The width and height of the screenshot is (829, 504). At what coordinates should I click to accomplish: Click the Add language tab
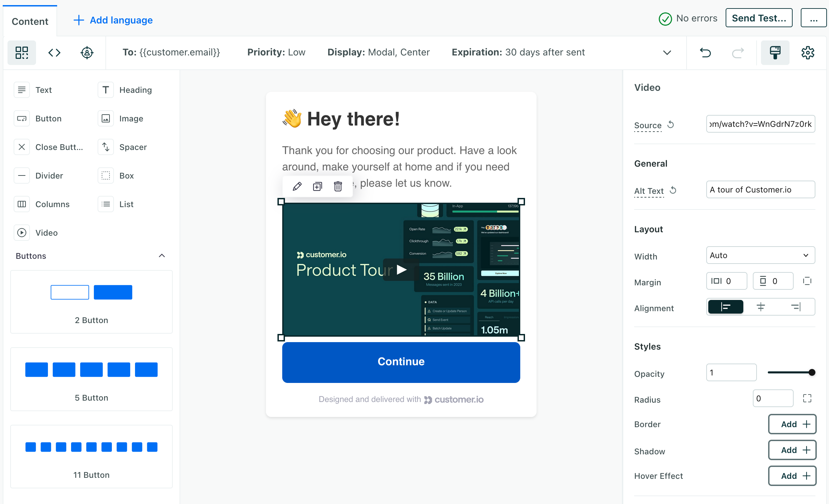pos(113,20)
